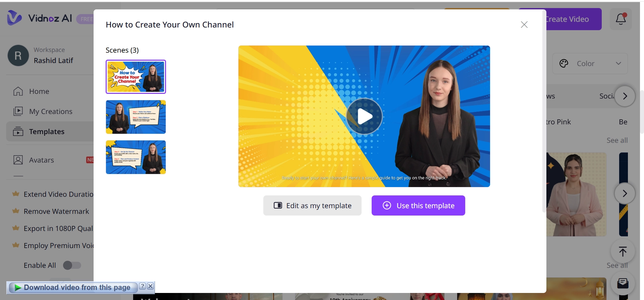Screen dimensions: 644x300
Task: Select the second scene thumbnail
Action: tap(136, 117)
